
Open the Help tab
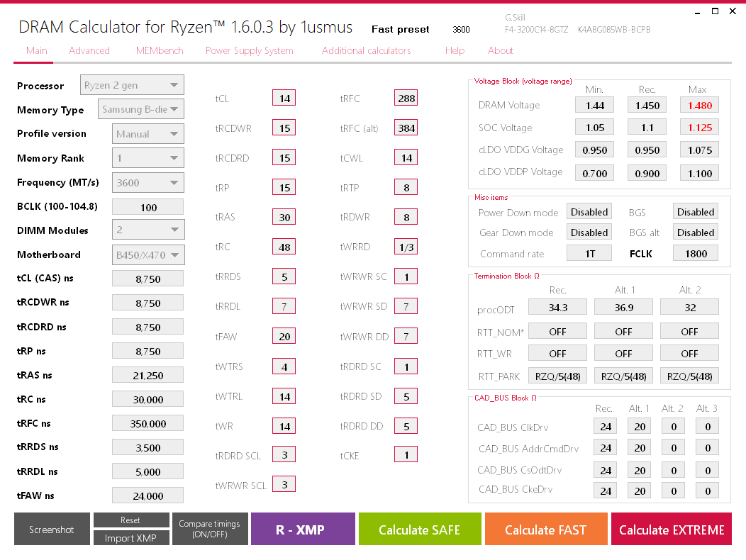point(455,50)
